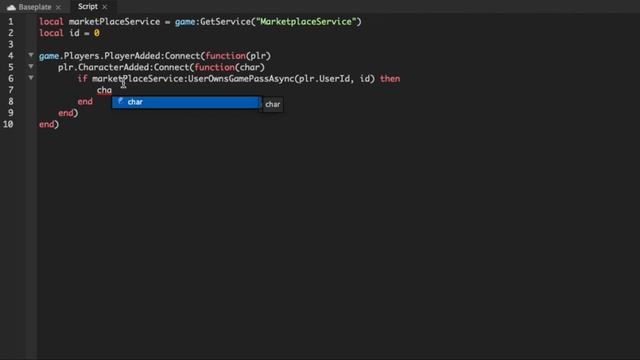Switch to the Baseplate tab
Viewport: 640px width, 360px height.
click(34, 7)
